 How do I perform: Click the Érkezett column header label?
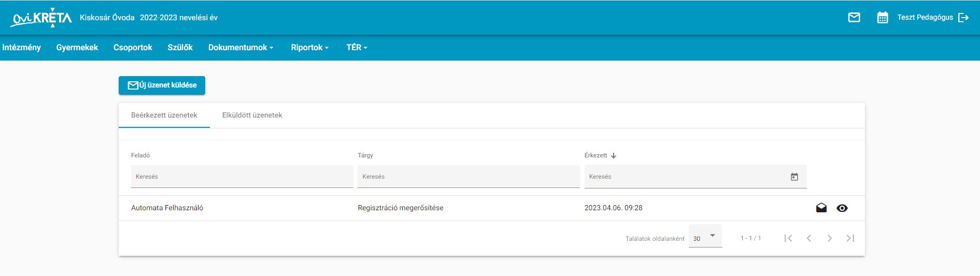[595, 155]
